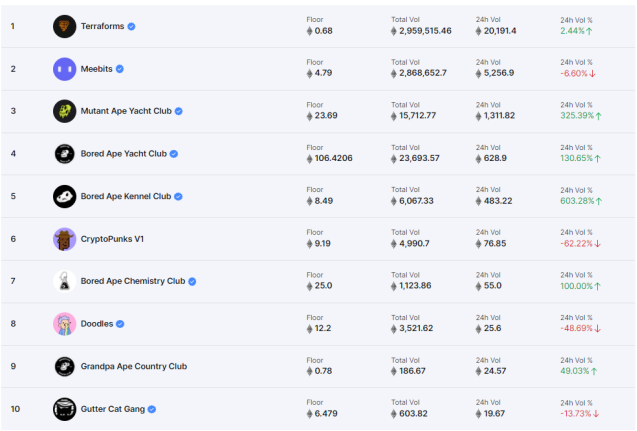Image resolution: width=637 pixels, height=431 pixels.
Task: Click the Meebits -6.60% 24h change
Action: (578, 73)
